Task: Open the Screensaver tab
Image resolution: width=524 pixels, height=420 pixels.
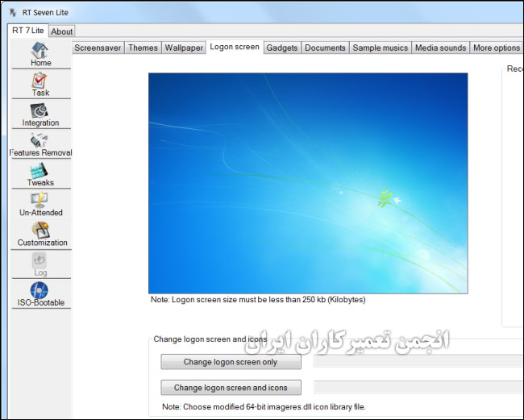Action: pyautogui.click(x=98, y=48)
